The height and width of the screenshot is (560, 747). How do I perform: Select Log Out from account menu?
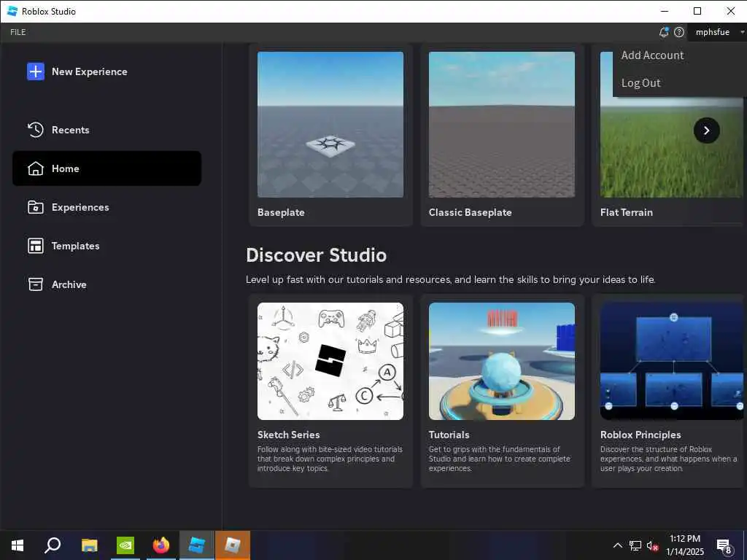pyautogui.click(x=640, y=83)
